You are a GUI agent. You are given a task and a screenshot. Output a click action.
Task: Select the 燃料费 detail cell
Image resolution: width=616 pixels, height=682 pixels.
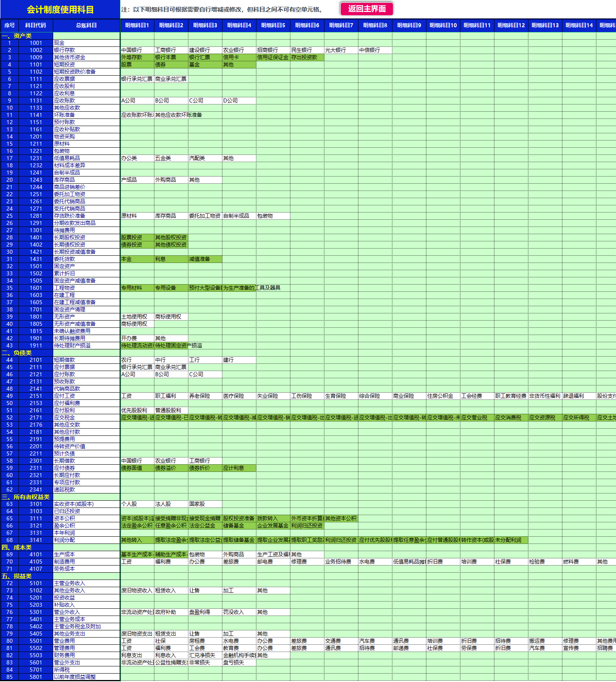pyautogui.click(x=579, y=562)
